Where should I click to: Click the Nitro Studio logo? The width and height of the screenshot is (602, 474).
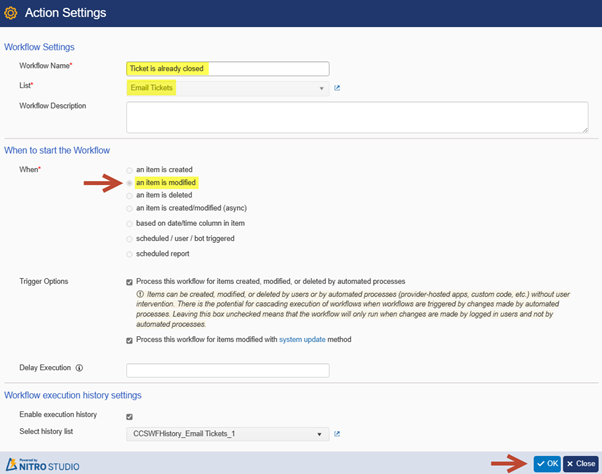(43, 464)
